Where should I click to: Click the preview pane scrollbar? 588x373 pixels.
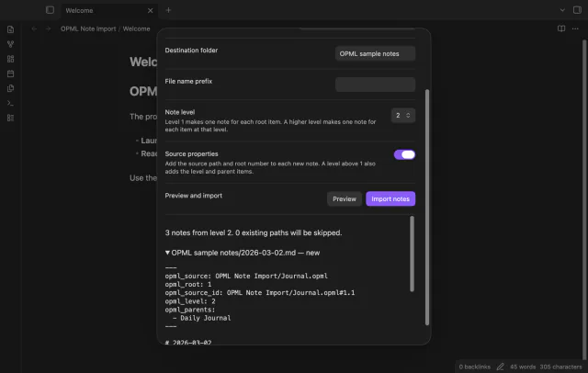(x=413, y=254)
